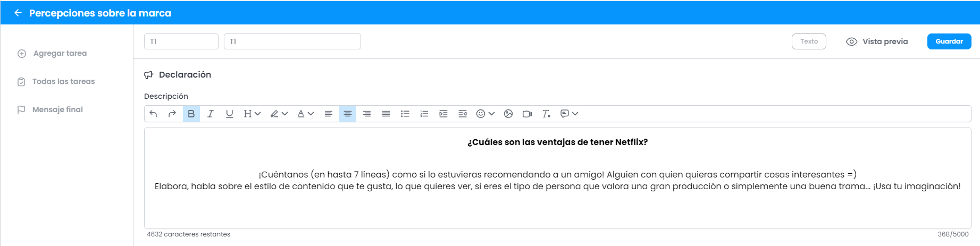This screenshot has height=246, width=980.
Task: Open the text color dropdown
Action: [x=305, y=114]
